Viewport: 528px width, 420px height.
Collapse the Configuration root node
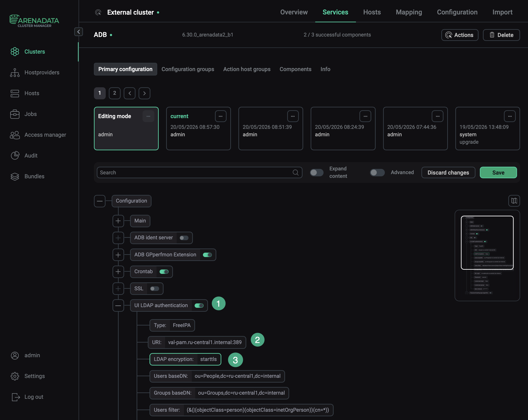(x=100, y=201)
